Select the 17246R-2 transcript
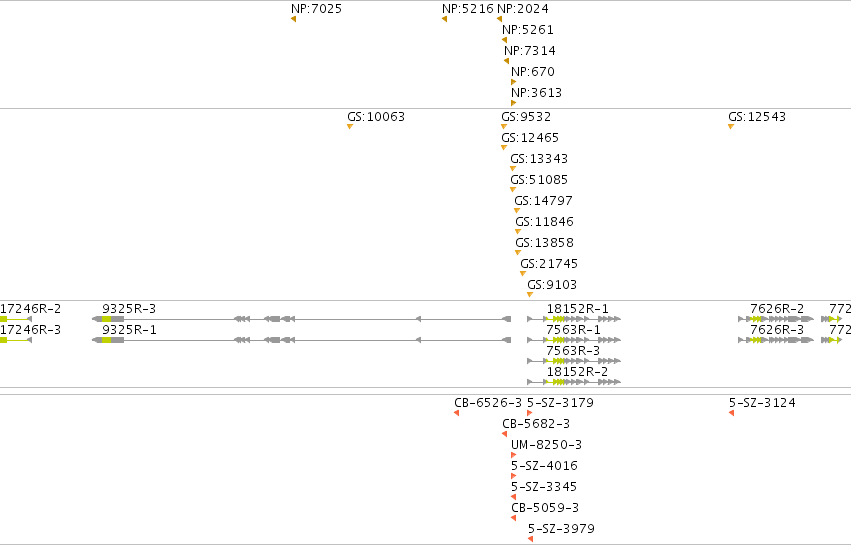Image resolution: width=851 pixels, height=545 pixels. [x=16, y=319]
